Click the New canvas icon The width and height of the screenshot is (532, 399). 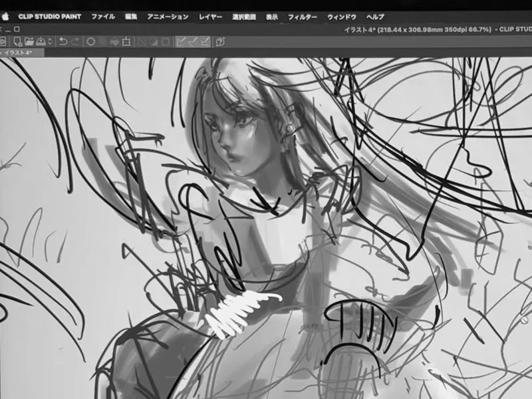(x=17, y=41)
